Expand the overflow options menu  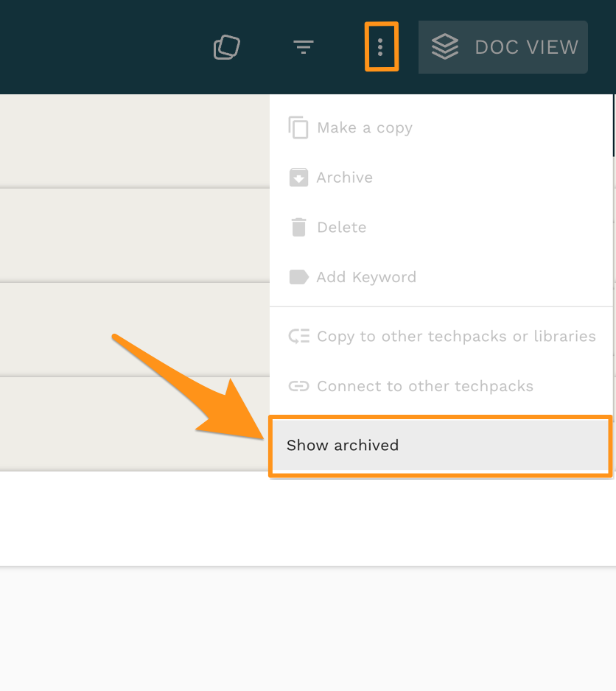(381, 47)
